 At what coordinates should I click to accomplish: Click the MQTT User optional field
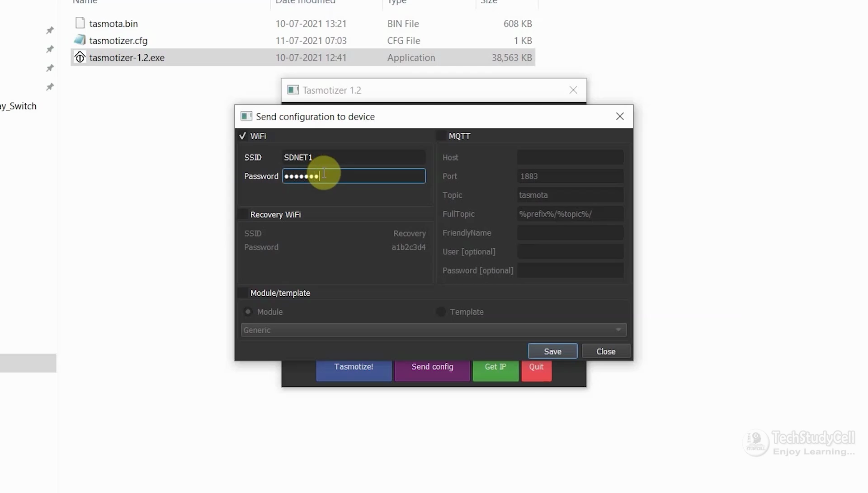coord(571,251)
